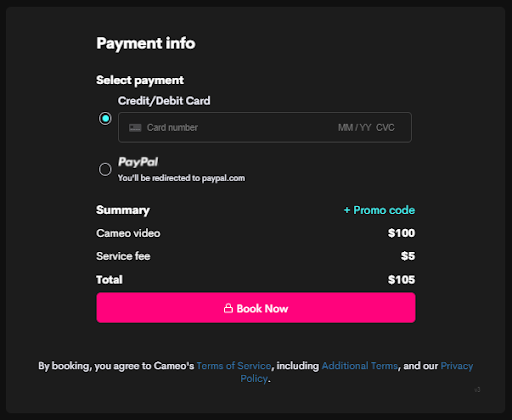Click the lock icon on Book Now
512x420 pixels.
[x=228, y=308]
